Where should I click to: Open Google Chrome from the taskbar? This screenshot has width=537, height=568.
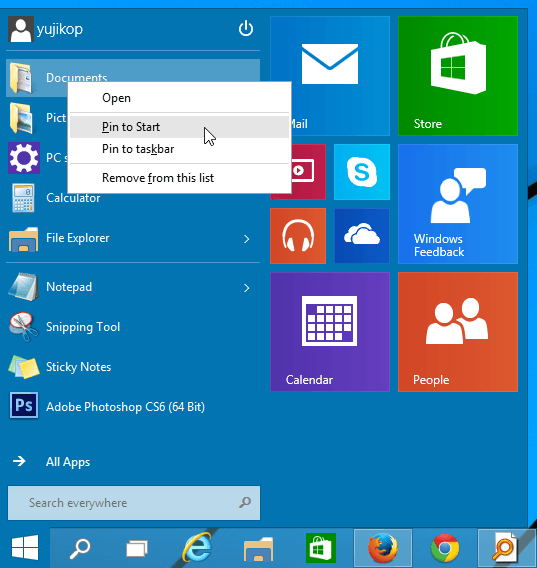click(x=445, y=548)
